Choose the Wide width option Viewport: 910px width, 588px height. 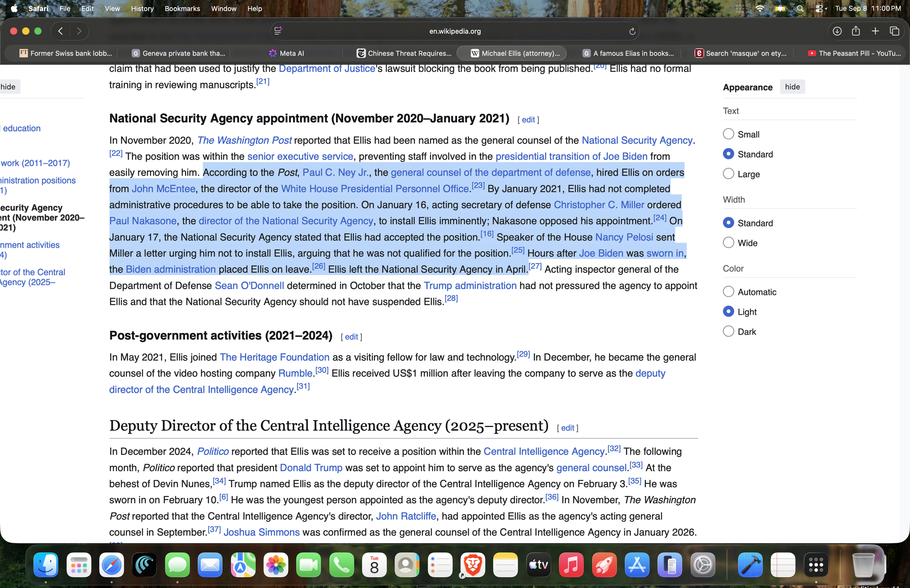(x=728, y=243)
